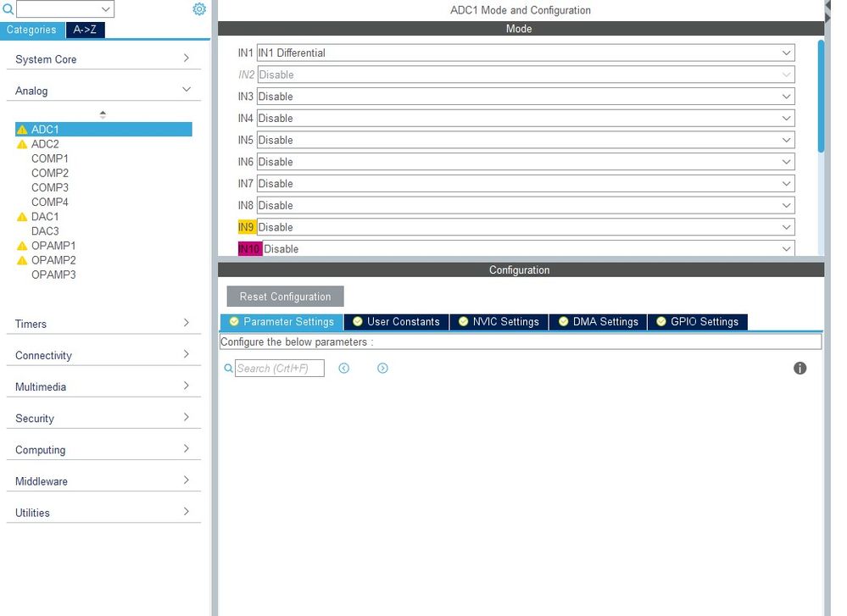Open the gear settings icon in the categories panel
This screenshot has height=616, width=847.
point(199,9)
